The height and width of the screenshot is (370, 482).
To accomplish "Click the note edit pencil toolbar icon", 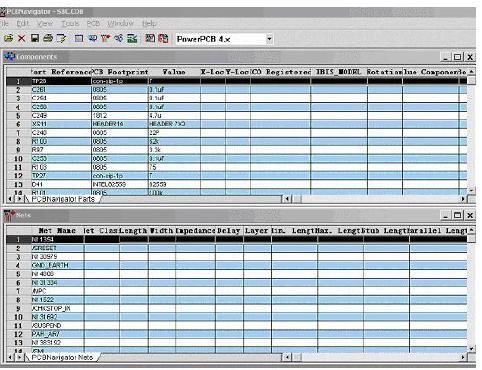I will [61, 39].
